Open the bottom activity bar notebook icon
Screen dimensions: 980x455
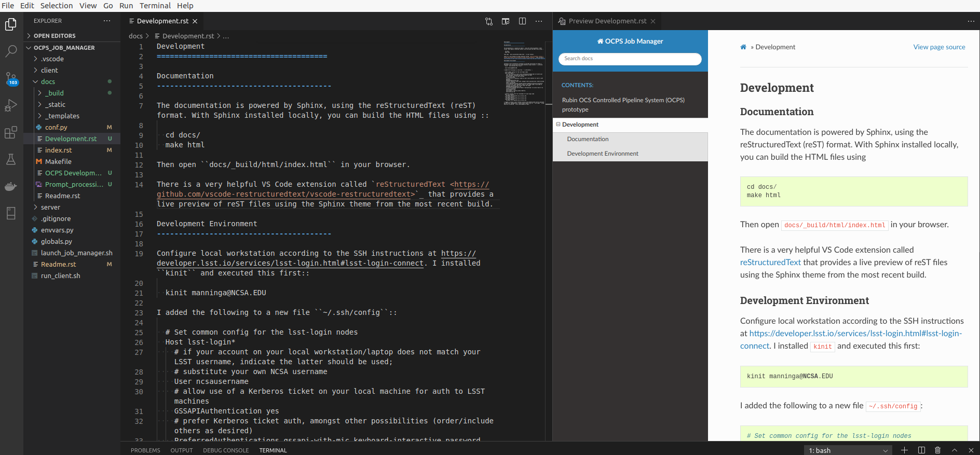click(x=11, y=213)
